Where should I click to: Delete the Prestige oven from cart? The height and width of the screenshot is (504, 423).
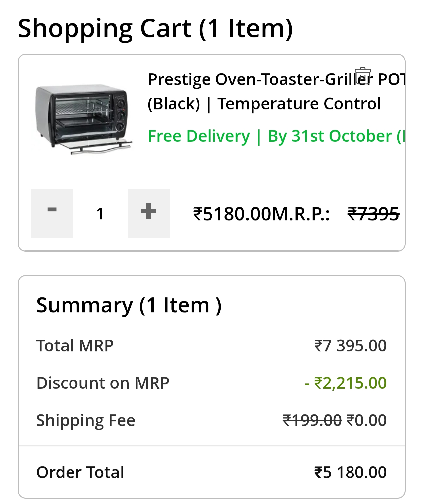(362, 76)
